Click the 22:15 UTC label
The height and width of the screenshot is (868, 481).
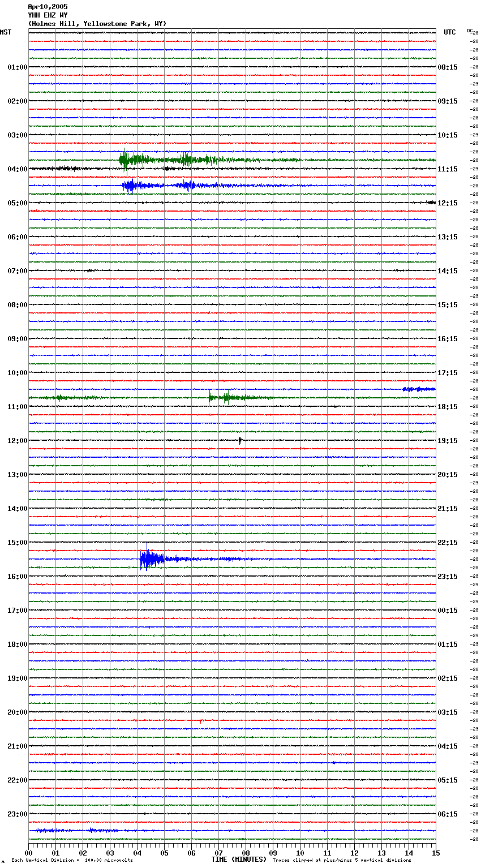click(448, 543)
